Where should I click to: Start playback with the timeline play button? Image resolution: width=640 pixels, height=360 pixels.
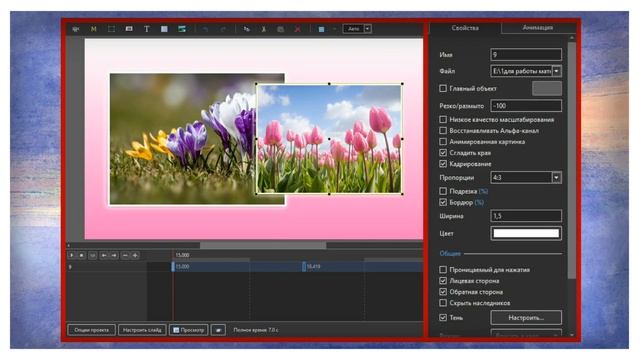tap(71, 255)
